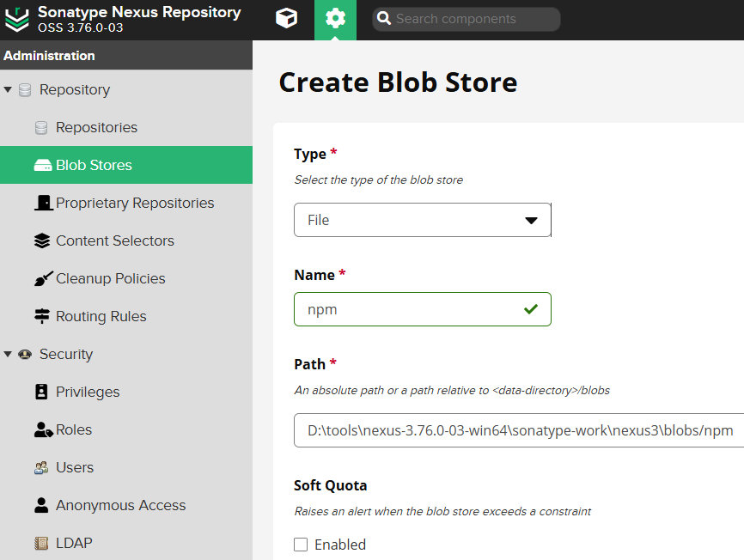Click the Content Selectors layers icon

[x=42, y=240]
